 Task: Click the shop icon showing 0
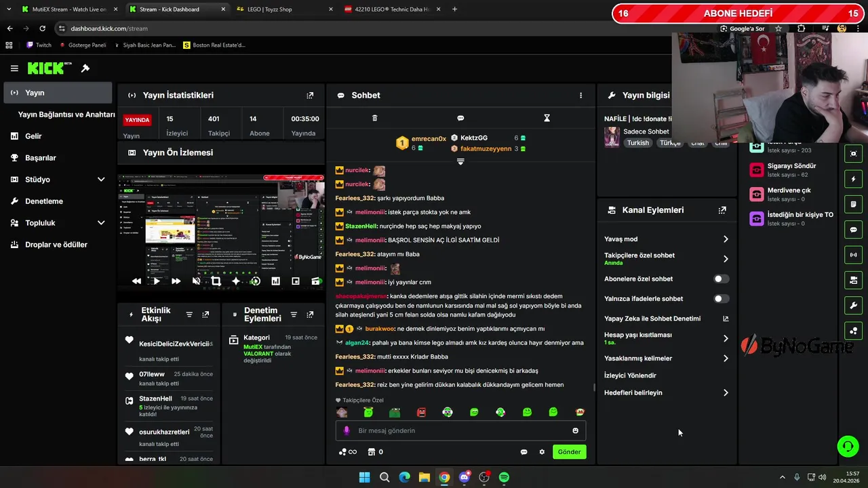click(x=376, y=452)
